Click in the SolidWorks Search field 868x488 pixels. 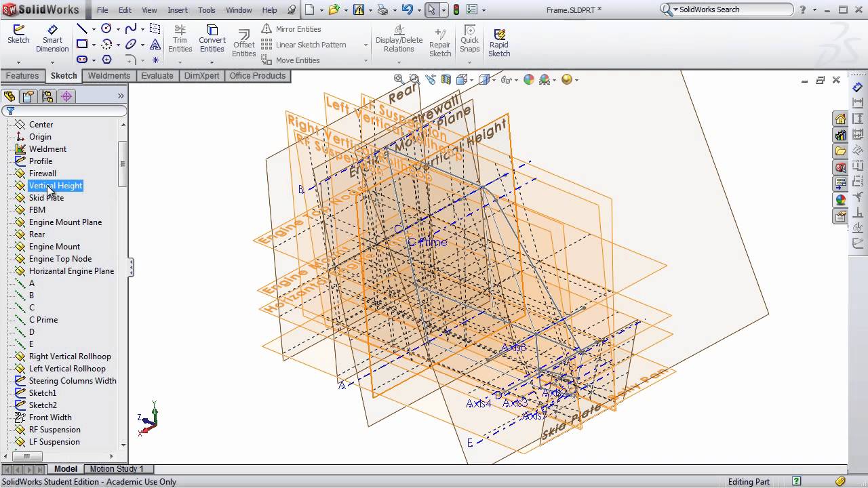(734, 9)
